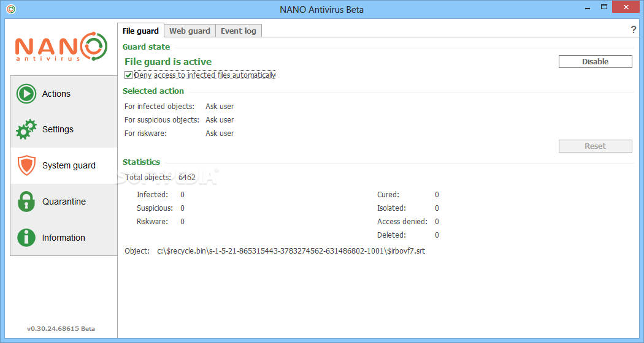
Task: Click the NANO antivirus logo
Action: 61,47
